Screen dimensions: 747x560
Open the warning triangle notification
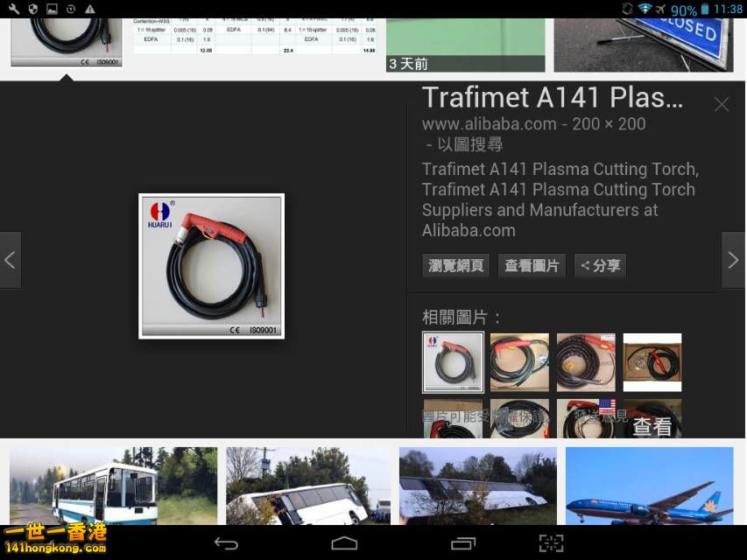(x=89, y=9)
